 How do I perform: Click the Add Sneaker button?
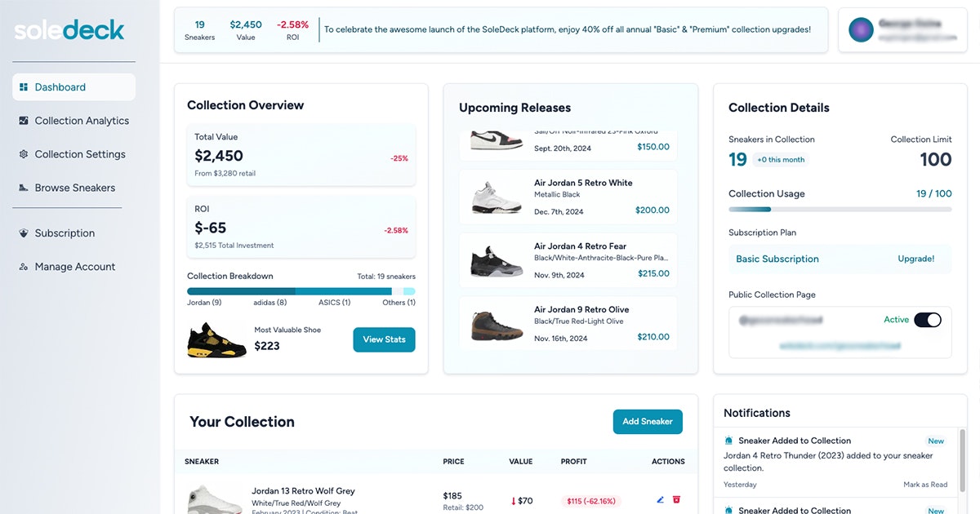click(648, 422)
